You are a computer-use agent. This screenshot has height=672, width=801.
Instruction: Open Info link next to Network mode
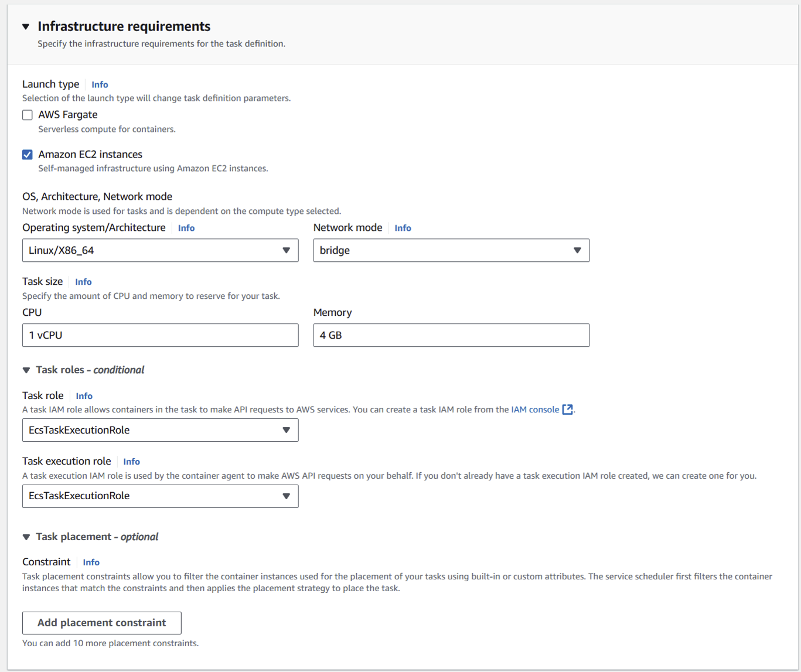pyautogui.click(x=403, y=228)
